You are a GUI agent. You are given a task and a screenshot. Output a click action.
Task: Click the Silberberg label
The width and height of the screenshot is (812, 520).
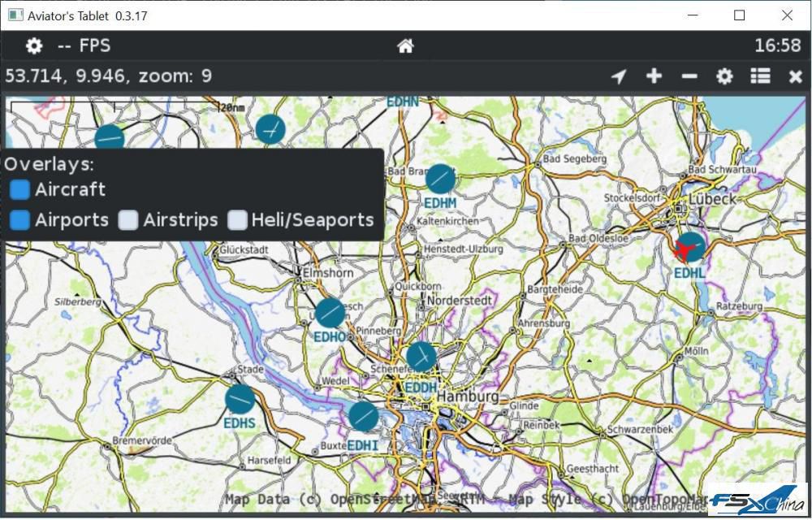78,301
